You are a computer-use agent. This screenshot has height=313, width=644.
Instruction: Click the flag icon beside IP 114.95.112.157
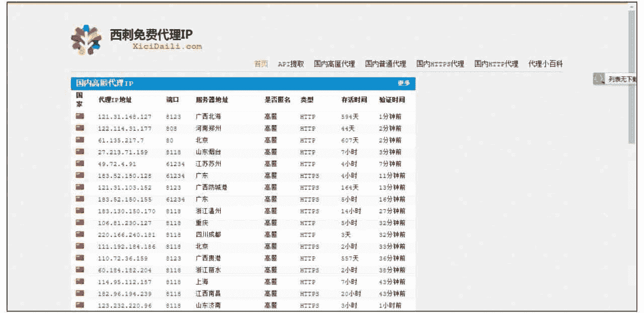point(80,281)
